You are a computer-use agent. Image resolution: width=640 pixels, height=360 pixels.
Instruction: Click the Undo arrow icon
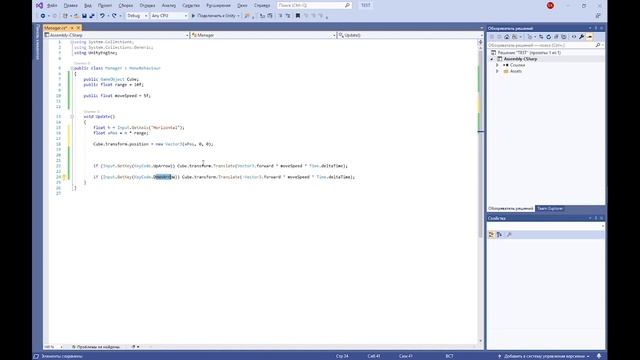[x=102, y=16]
